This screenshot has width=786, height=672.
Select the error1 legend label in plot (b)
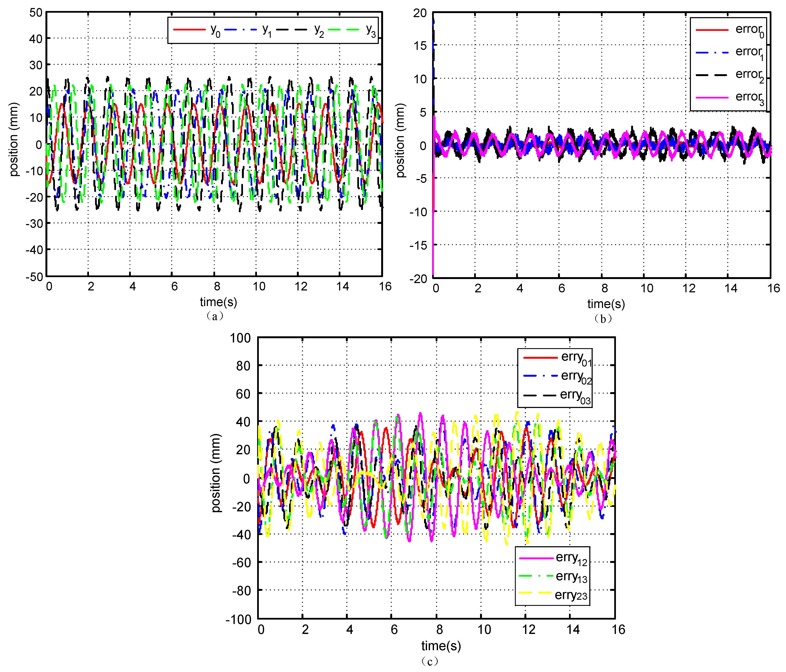750,53
